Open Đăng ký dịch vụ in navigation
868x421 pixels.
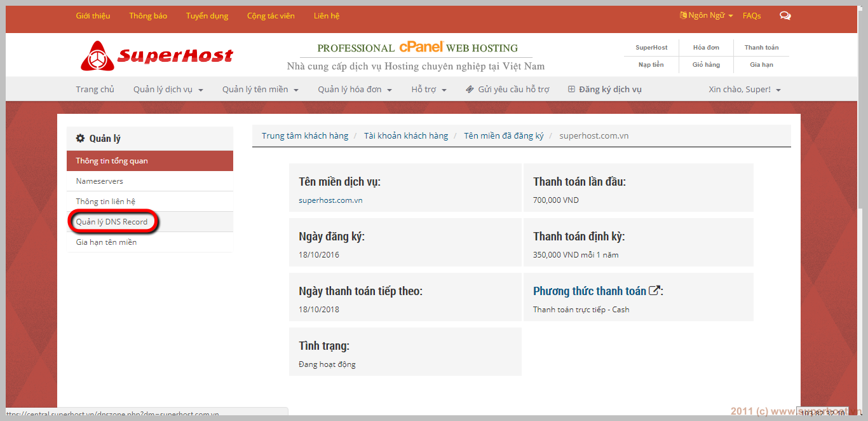(605, 90)
